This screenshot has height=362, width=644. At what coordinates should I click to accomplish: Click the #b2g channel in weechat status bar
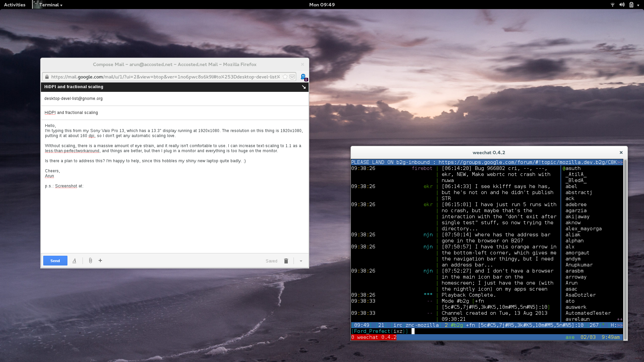(457, 325)
